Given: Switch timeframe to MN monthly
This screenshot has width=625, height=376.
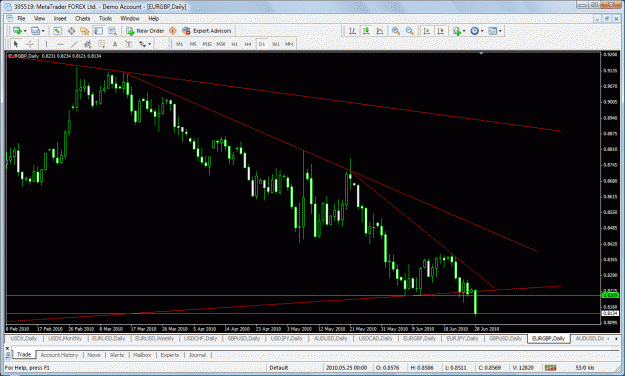Looking at the screenshot, I should point(289,44).
